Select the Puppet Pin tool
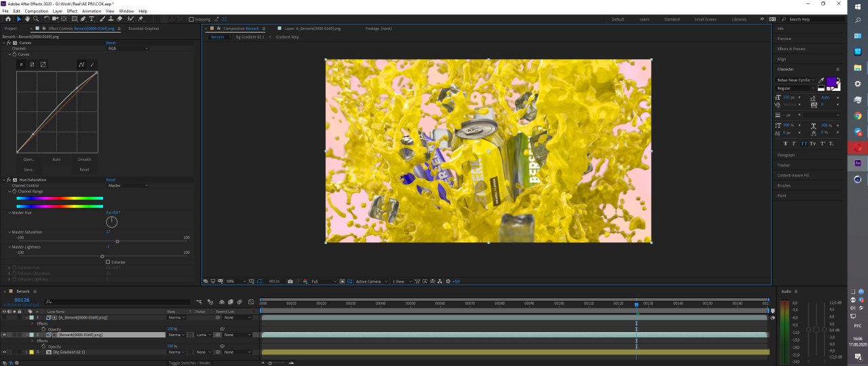Image resolution: width=868 pixels, height=366 pixels. click(140, 19)
